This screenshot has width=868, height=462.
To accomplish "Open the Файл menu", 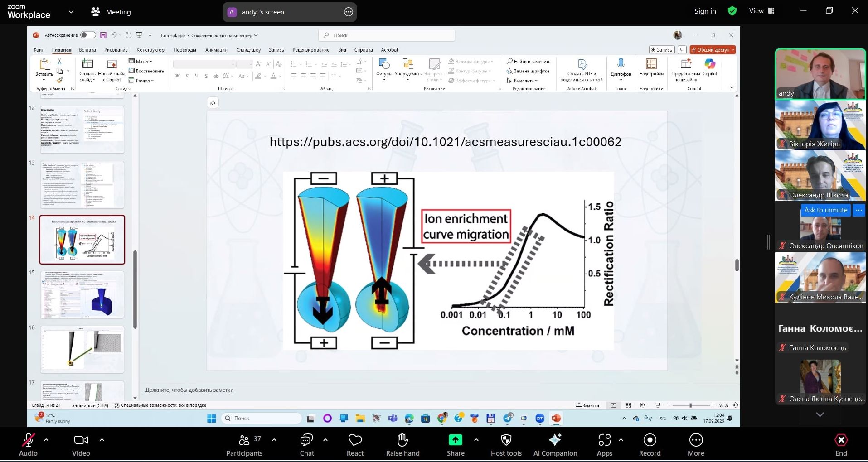I will tap(39, 50).
